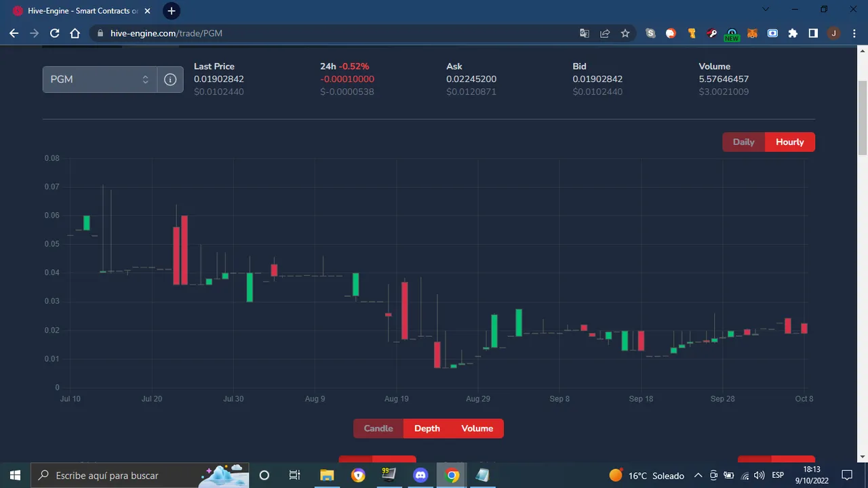The height and width of the screenshot is (488, 868).
Task: Toggle the browser side panel
Action: 813,33
